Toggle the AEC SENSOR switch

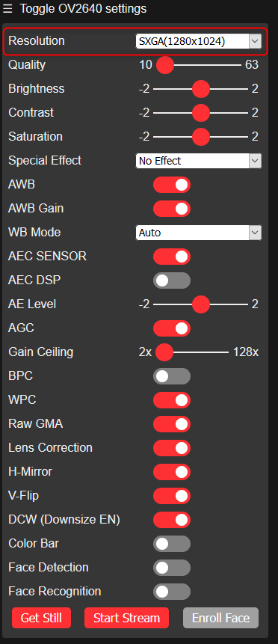click(172, 257)
